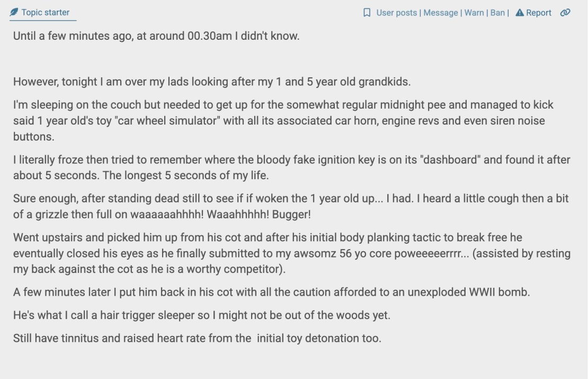
Task: Click the line starting 'Until a few minutes ago'
Action: 156,37
